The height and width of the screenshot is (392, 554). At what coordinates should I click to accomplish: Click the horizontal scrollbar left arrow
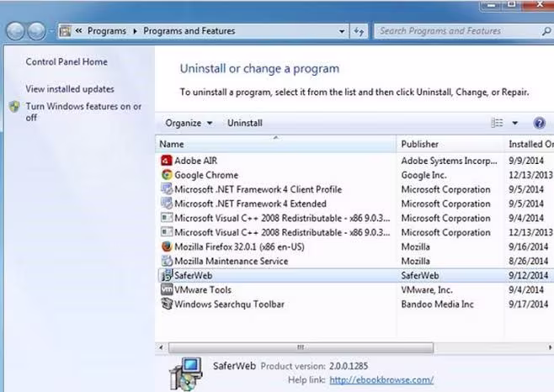tap(161, 347)
